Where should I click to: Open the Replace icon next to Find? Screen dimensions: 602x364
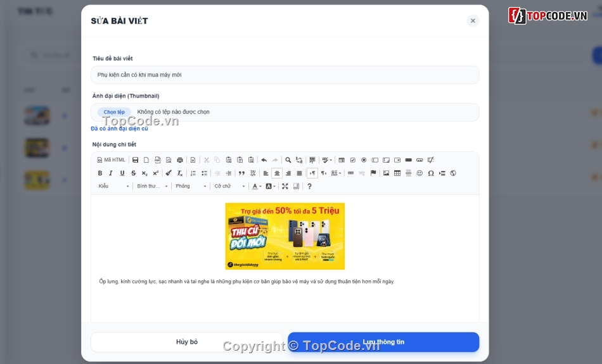click(299, 160)
